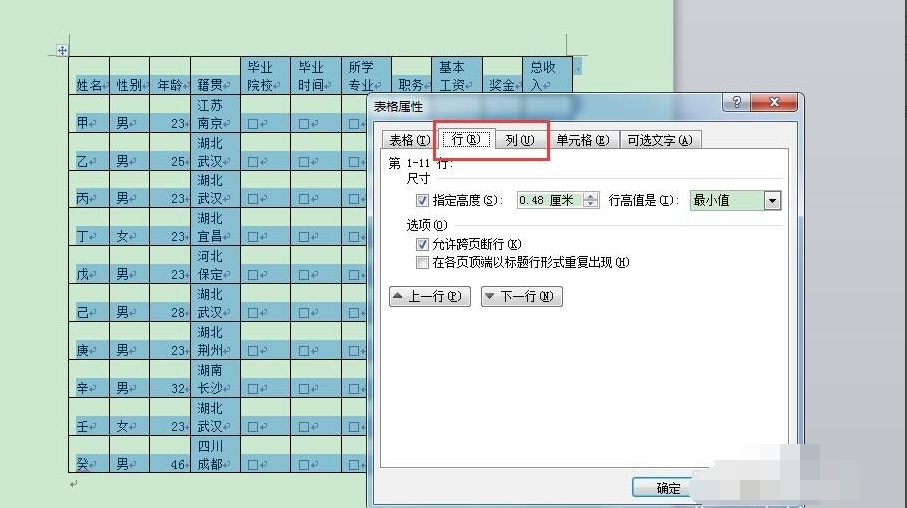The image size is (907, 508).
Task: Click the 女 cell in 丁's row
Action: (x=130, y=227)
